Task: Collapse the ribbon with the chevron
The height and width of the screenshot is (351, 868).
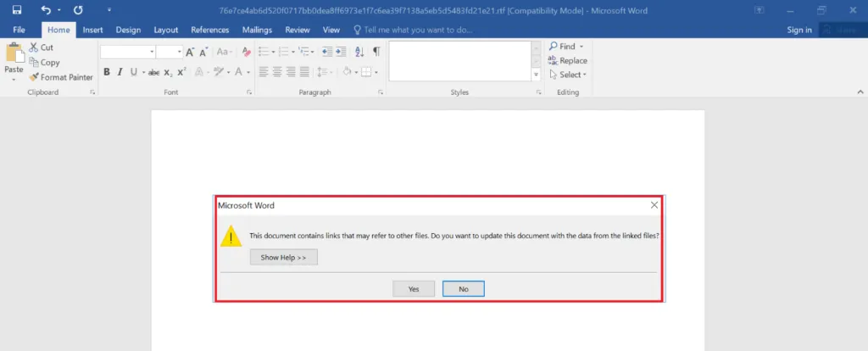Action: click(x=860, y=92)
